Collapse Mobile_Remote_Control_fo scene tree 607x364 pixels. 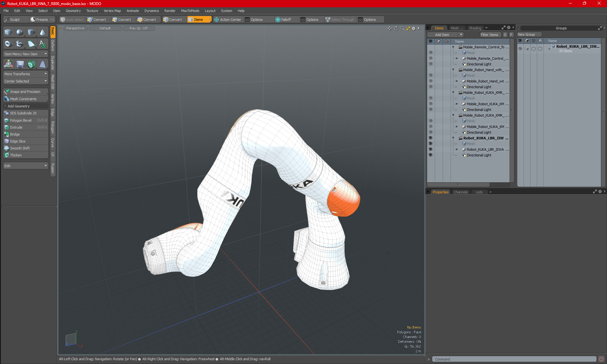(453, 47)
